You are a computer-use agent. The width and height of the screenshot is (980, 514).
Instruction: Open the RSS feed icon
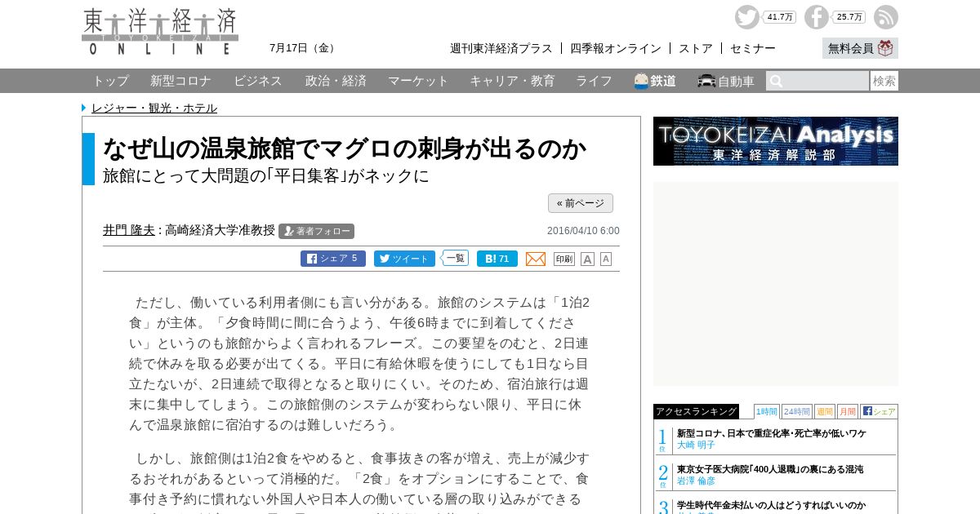click(x=886, y=17)
